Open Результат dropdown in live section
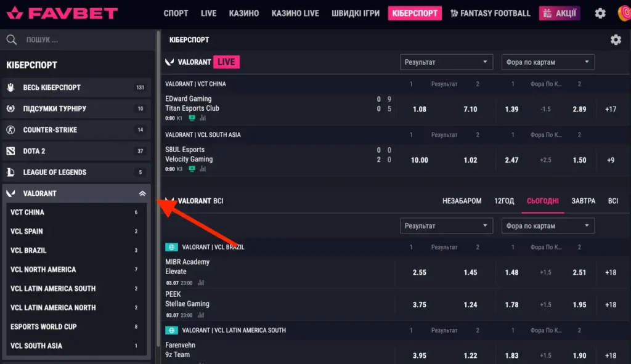Image resolution: width=631 pixels, height=364 pixels. tap(446, 62)
